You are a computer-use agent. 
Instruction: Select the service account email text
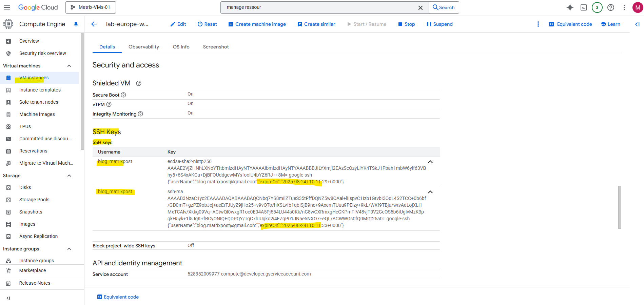249,274
